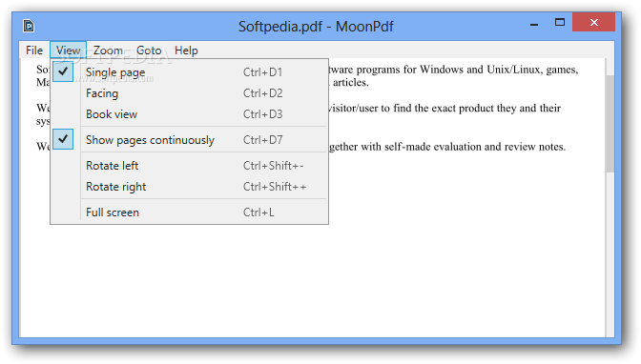Viewport: 641px width, 364px height.
Task: Choose Rotate right from the menu
Action: (189, 187)
